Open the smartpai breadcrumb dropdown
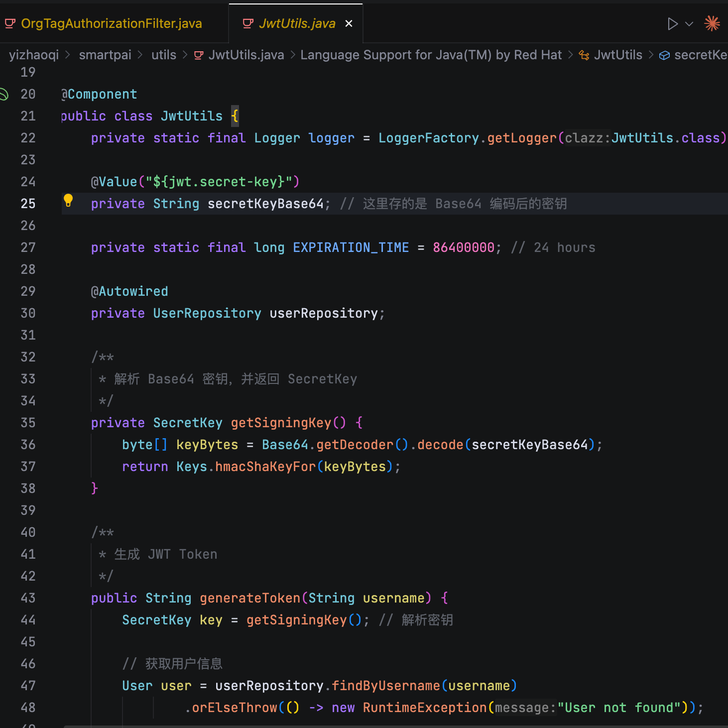 pyautogui.click(x=105, y=55)
